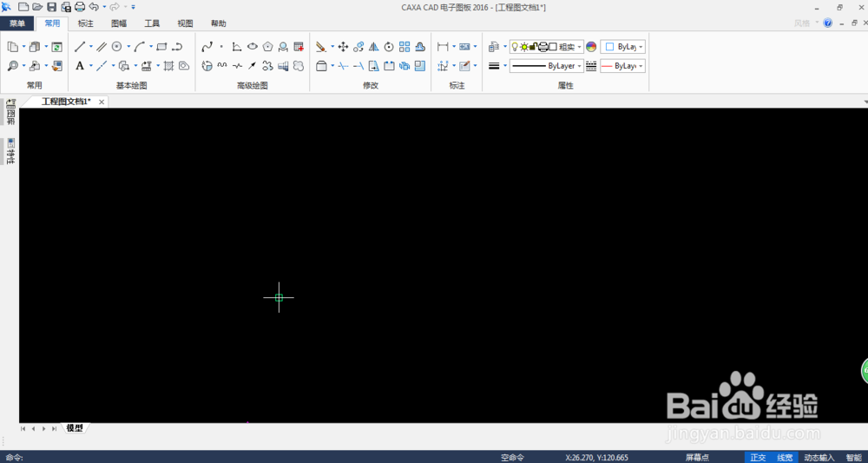
Task: Select the Trim tool in Modify group
Action: 343,66
